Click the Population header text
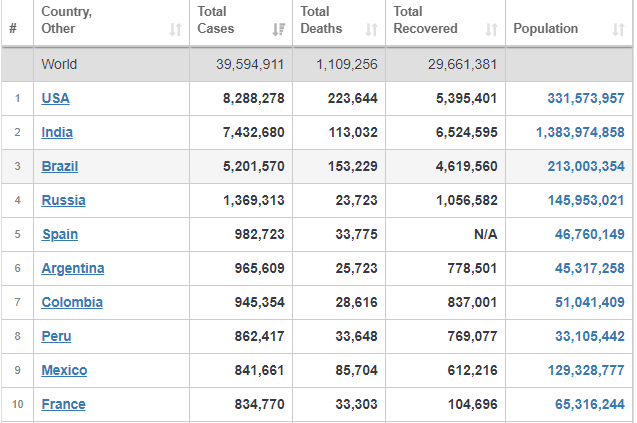The height and width of the screenshot is (423, 637). pyautogui.click(x=546, y=28)
